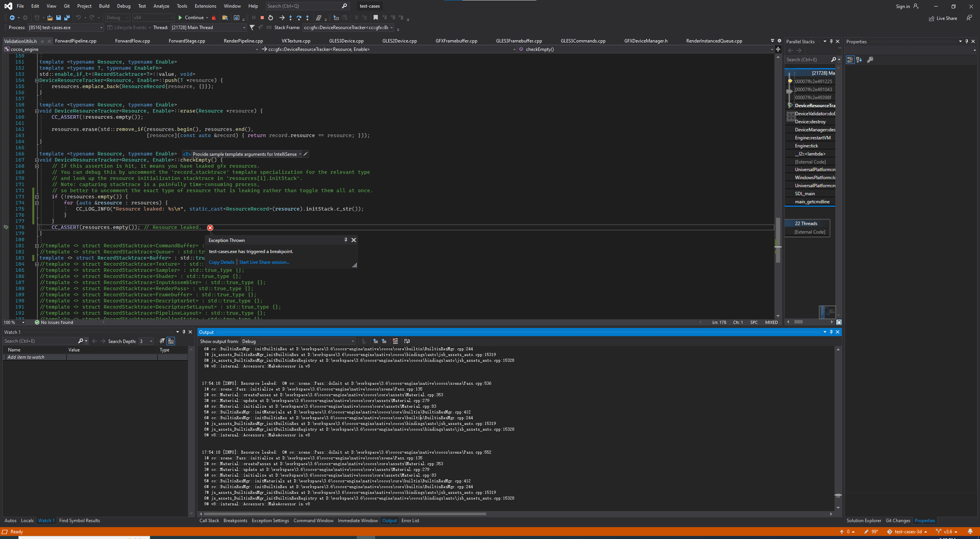Switch to the Locals tab
Viewport: 980px width, 539px height.
(27, 521)
